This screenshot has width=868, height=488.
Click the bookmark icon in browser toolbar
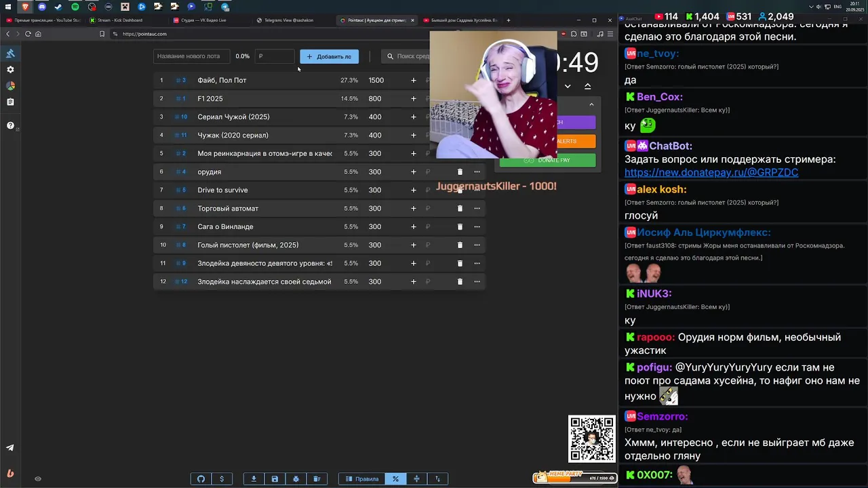[x=102, y=34]
